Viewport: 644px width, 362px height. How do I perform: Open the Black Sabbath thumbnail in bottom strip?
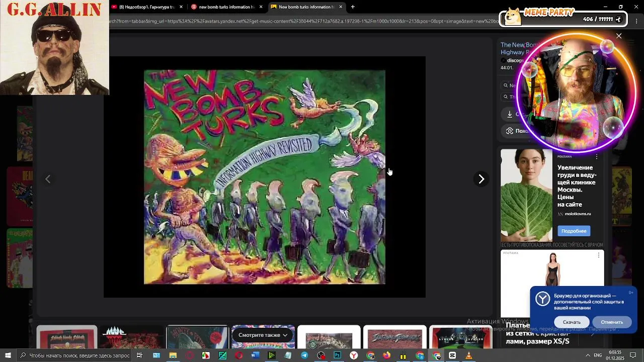click(x=67, y=337)
